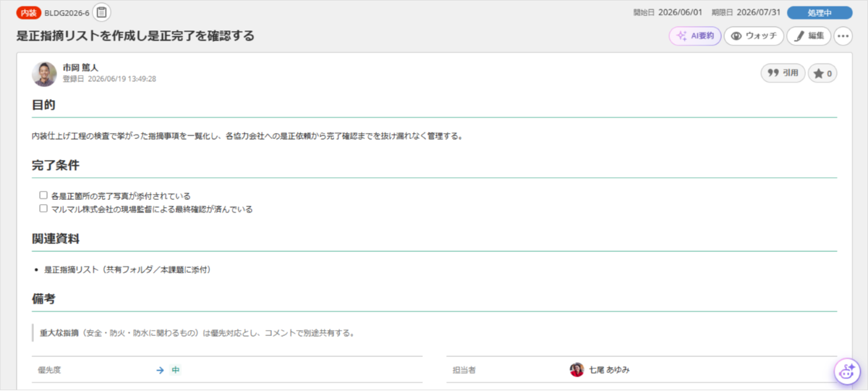Click the 是正指摘リスト bullet item text
Screen dimensions: 868x391
[x=127, y=269]
